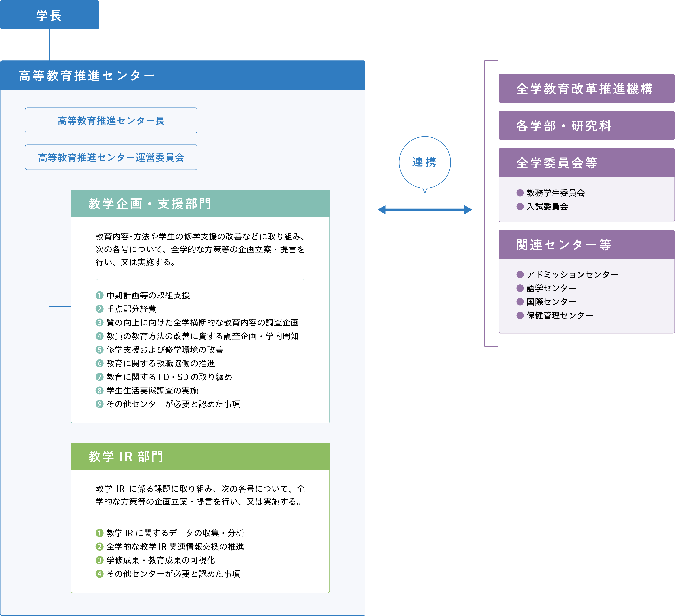The image size is (675, 616).
Task: Click the 教学 IR 部門 header
Action: click(200, 457)
